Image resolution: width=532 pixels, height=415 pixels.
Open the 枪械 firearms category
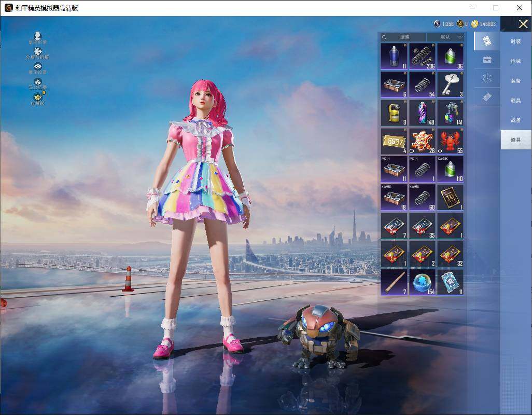click(516, 61)
